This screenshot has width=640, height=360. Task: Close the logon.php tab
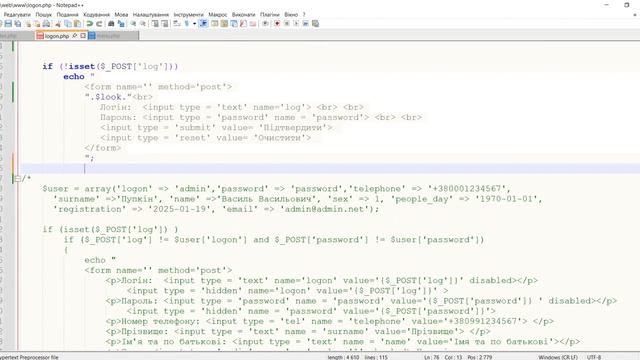point(83,36)
